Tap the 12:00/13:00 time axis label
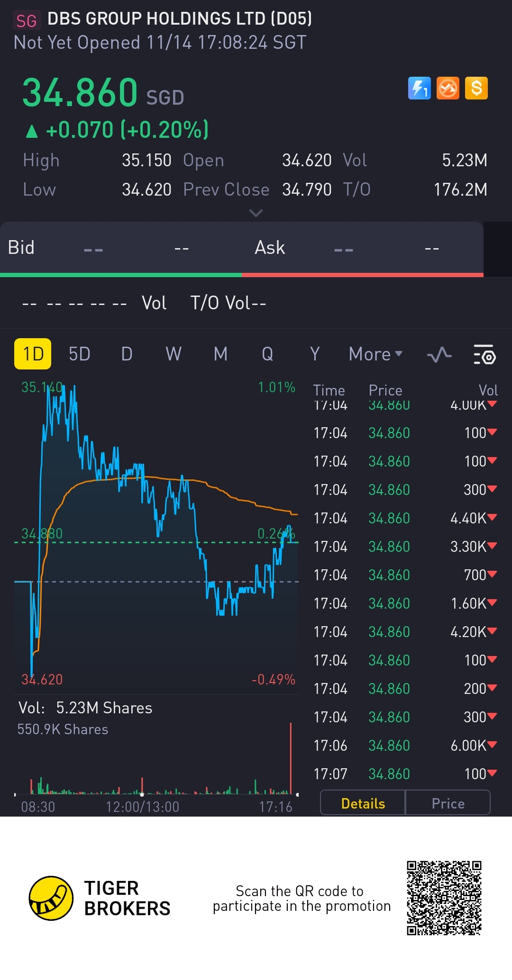 point(142,807)
